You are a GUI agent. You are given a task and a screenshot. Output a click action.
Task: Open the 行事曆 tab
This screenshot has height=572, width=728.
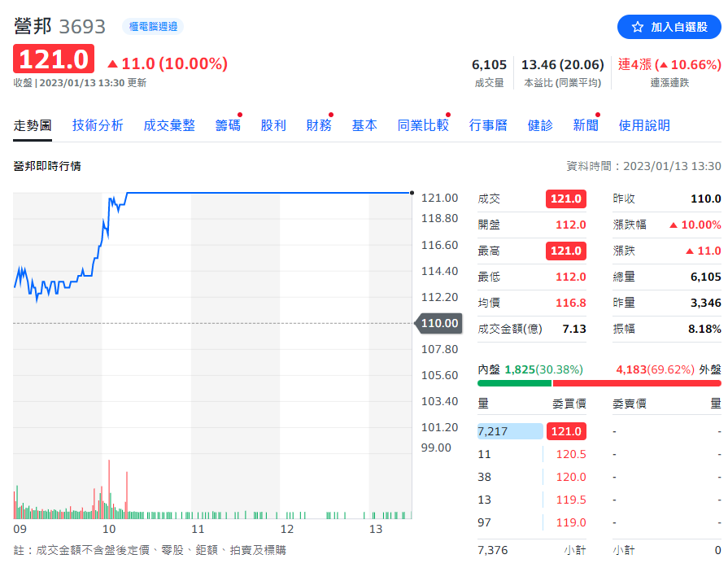(x=488, y=125)
